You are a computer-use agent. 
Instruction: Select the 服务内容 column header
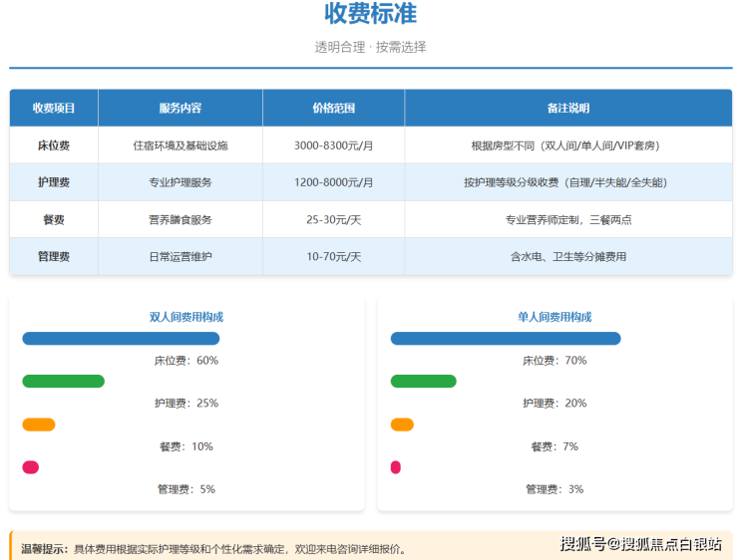click(181, 108)
